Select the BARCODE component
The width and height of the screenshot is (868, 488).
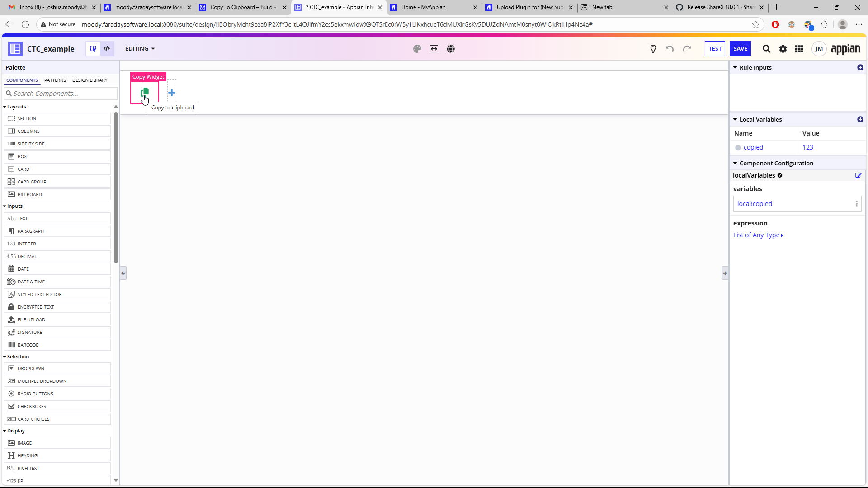pyautogui.click(x=57, y=345)
